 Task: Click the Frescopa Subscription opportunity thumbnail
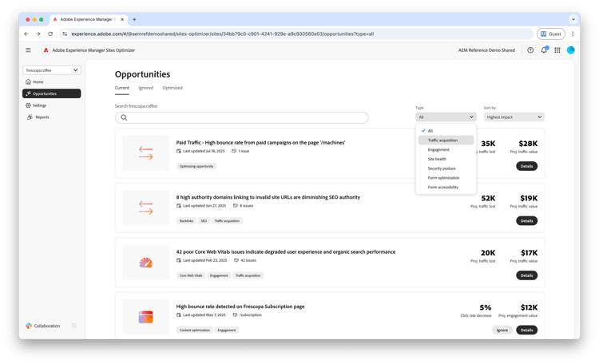(x=145, y=317)
